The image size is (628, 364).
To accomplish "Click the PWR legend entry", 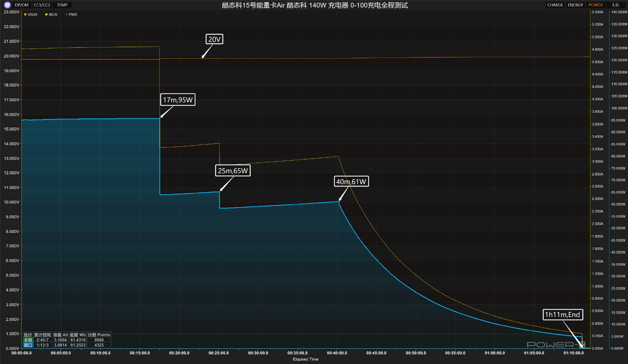I will [71, 15].
